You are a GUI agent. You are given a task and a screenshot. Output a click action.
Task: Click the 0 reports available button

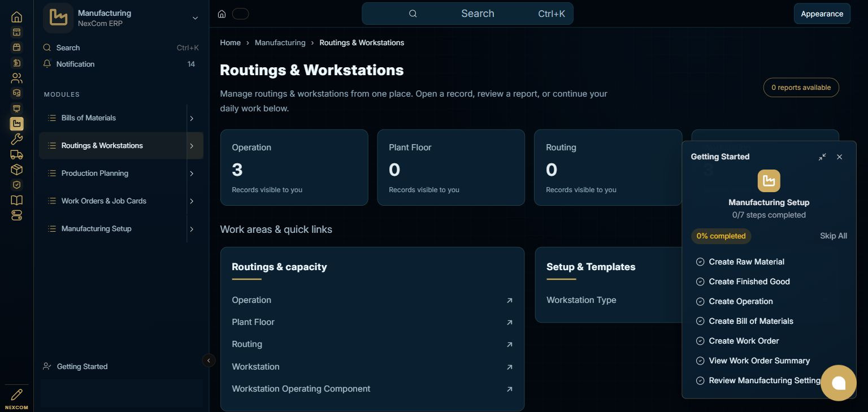point(801,88)
